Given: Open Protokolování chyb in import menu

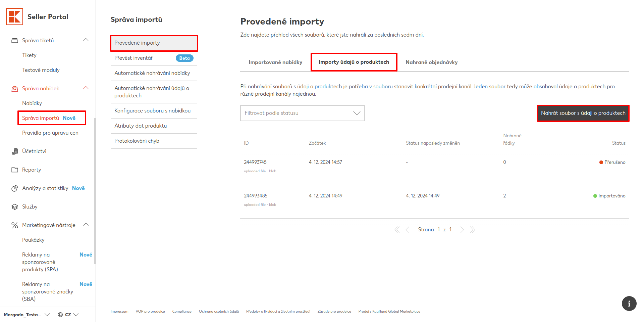Looking at the screenshot, I should [137, 141].
